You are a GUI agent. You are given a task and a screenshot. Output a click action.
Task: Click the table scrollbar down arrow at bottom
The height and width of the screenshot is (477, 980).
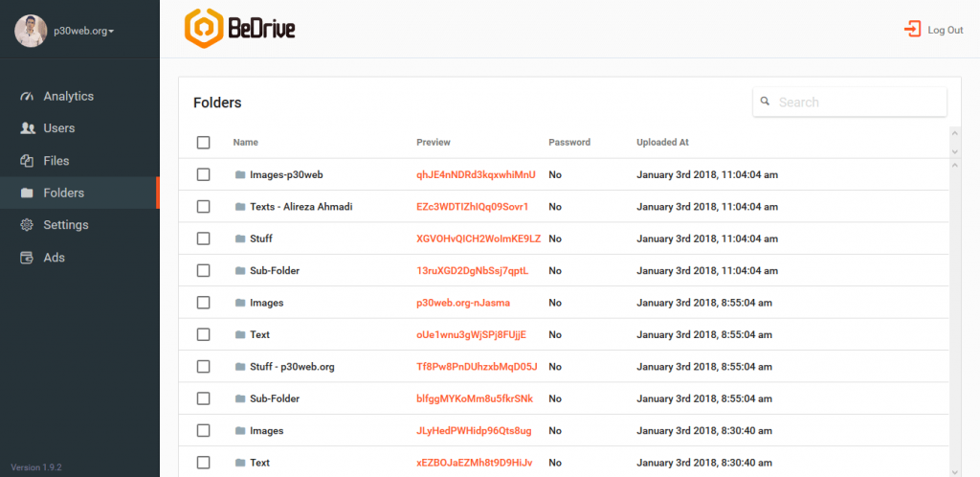(x=954, y=471)
